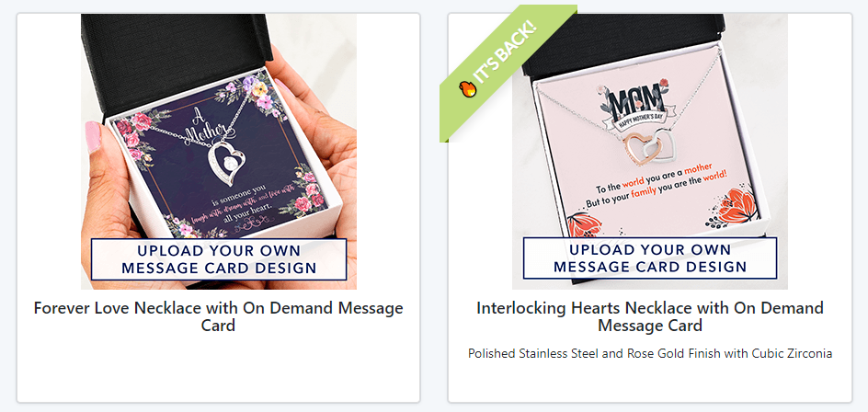Click the Polished Stainless Steel description text
The width and height of the screenshot is (868, 412).
pos(650,353)
